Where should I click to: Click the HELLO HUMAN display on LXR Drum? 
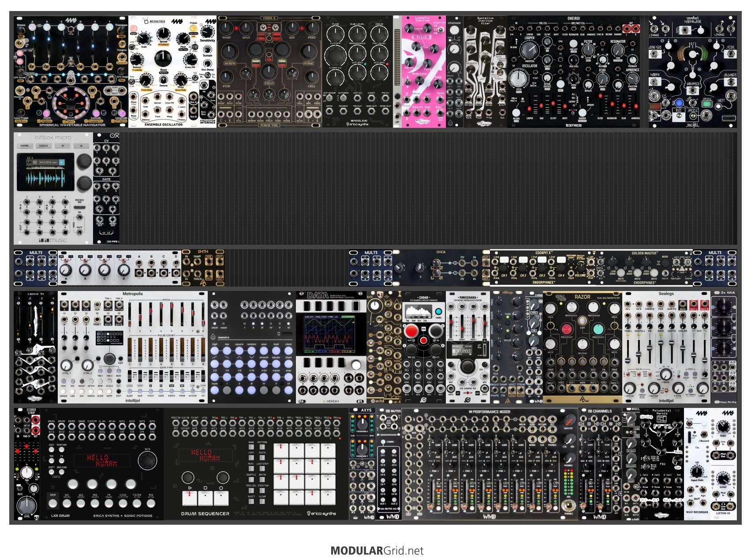point(101,460)
